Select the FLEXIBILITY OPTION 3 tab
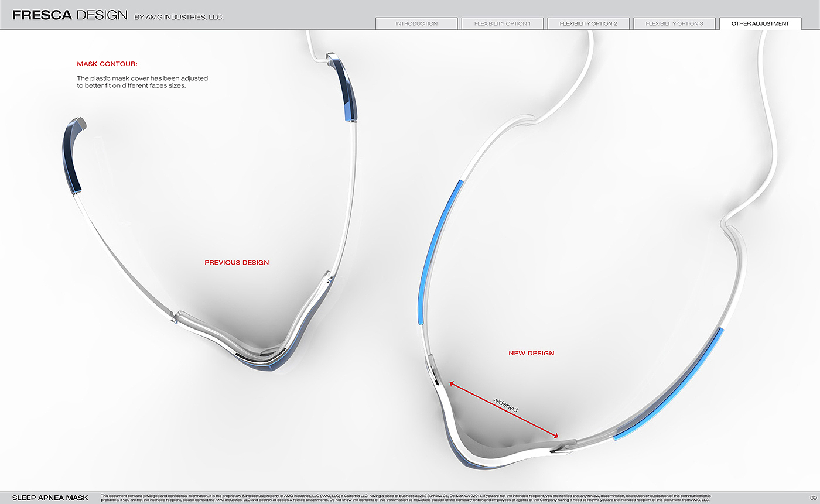The height and width of the screenshot is (504, 820). point(674,23)
